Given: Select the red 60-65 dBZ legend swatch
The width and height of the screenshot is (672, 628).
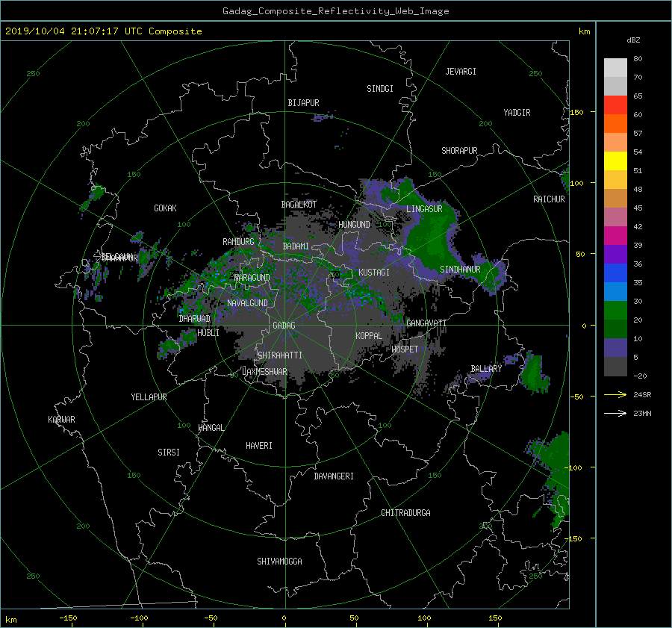Looking at the screenshot, I should pos(615,105).
